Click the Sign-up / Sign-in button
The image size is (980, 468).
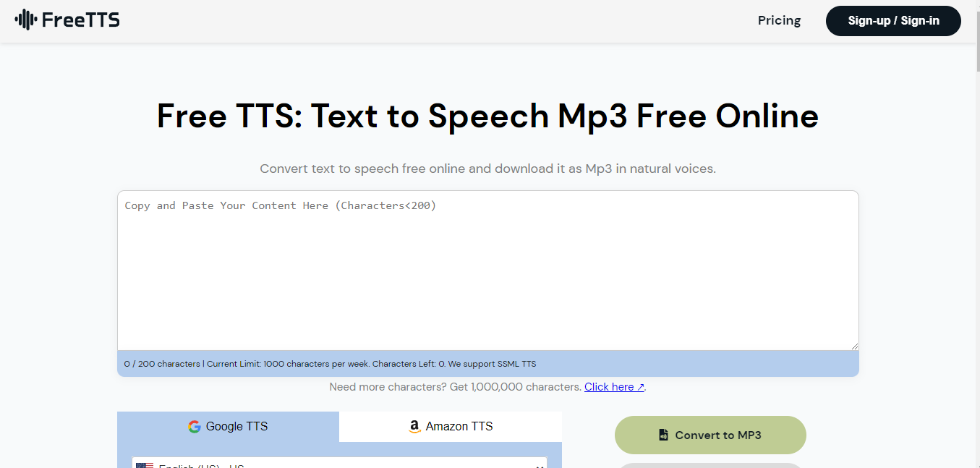pos(893,21)
